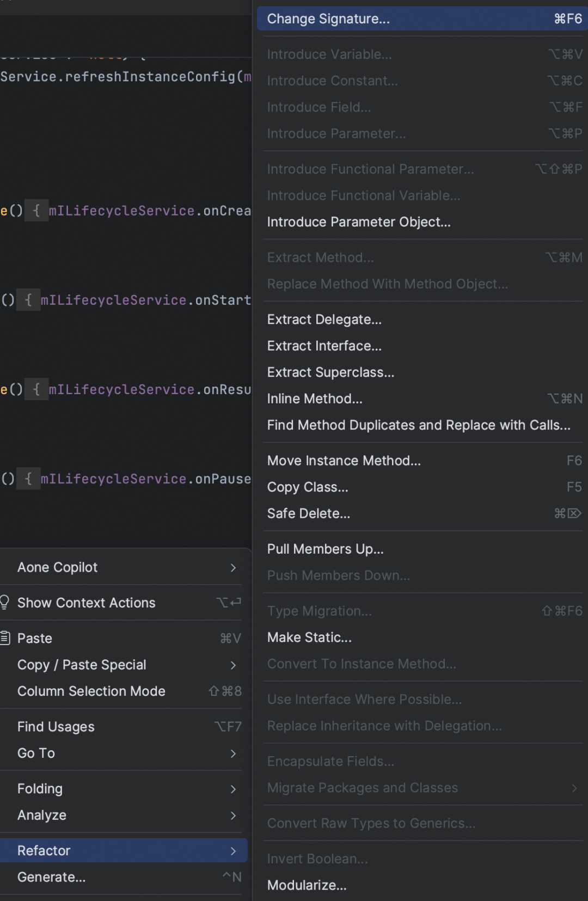The height and width of the screenshot is (901, 588).
Task: Click the greyed-out Type Migration... entry
Action: (x=422, y=611)
